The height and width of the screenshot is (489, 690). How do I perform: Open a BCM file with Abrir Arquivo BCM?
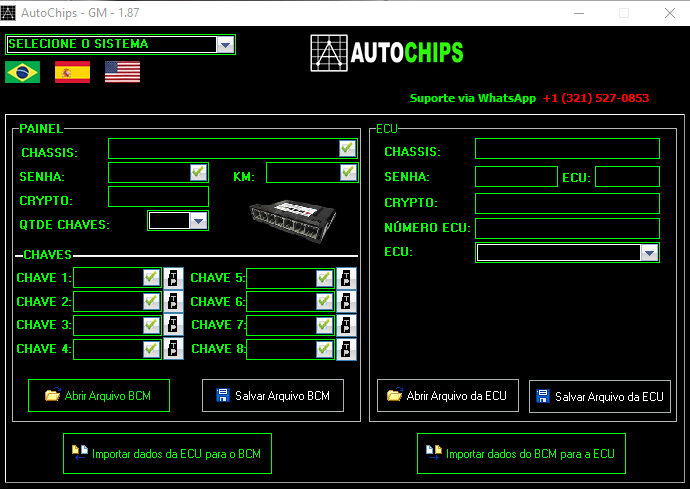pos(99,396)
